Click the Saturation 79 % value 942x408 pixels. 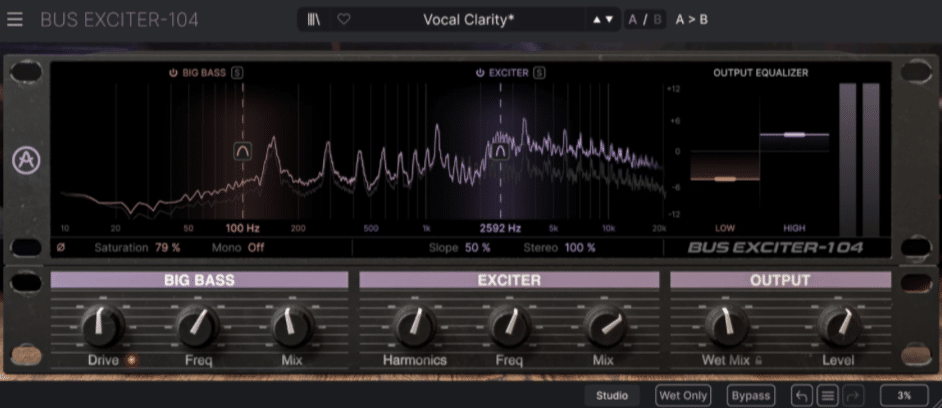pos(168,248)
